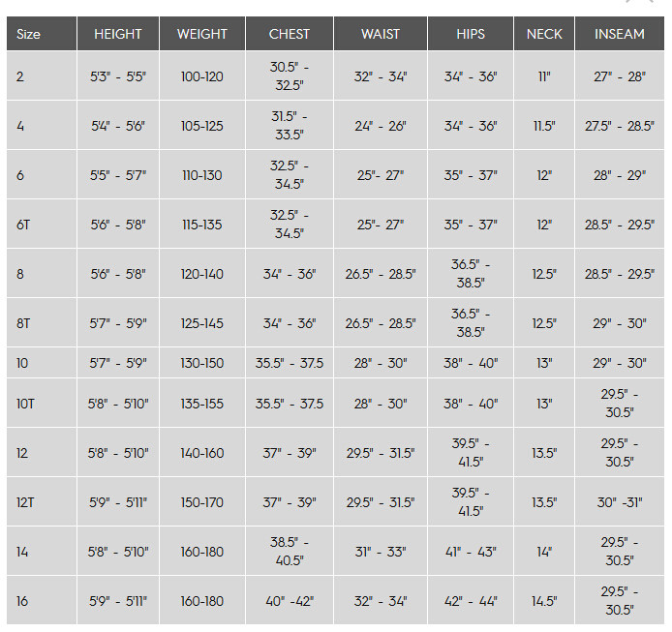
Task: Click the 100-120 weight cell
Action: click(201, 76)
